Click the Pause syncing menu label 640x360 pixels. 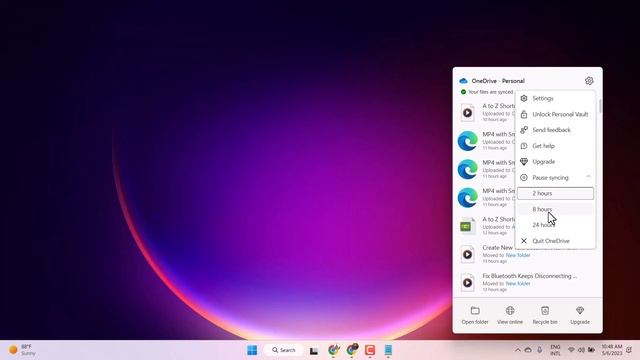tap(550, 178)
